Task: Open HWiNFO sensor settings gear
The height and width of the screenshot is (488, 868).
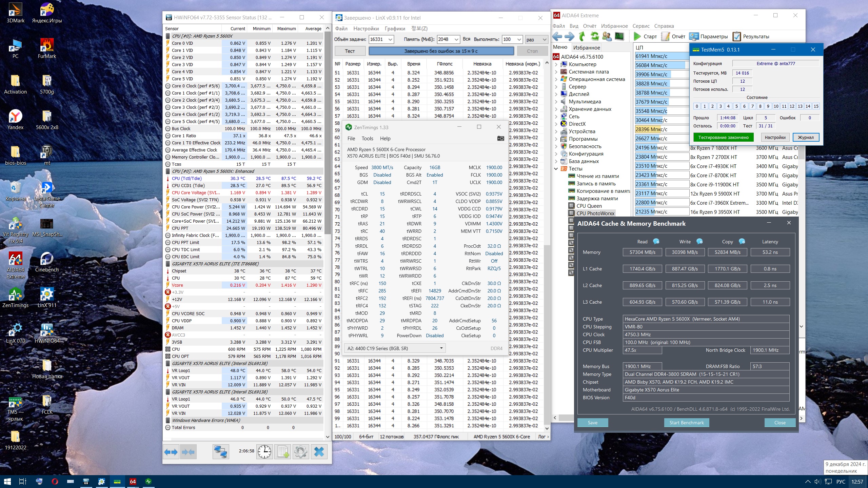Action: (301, 452)
